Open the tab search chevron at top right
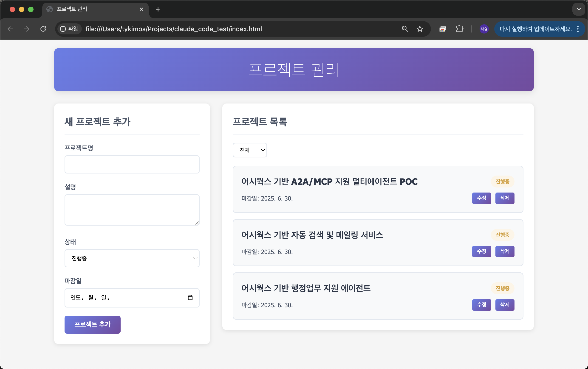Viewport: 588px width, 369px height. click(x=579, y=9)
